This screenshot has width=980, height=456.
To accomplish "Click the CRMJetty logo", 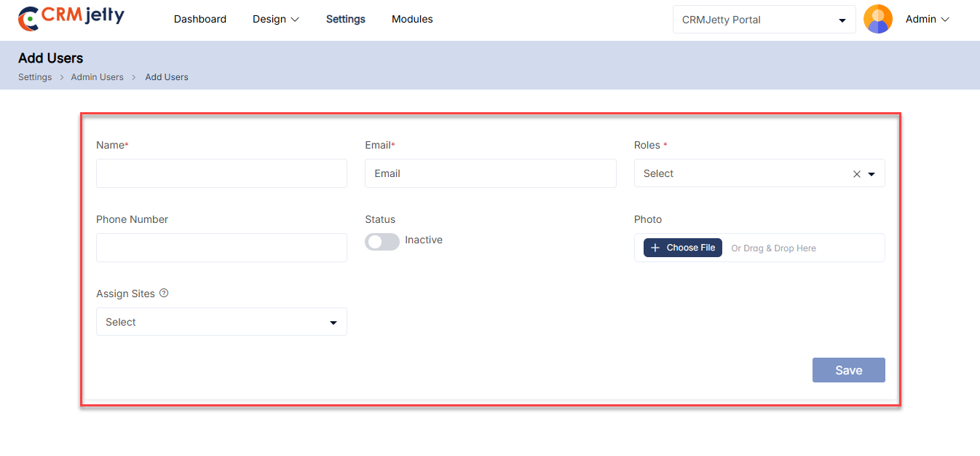I will pos(71,18).
